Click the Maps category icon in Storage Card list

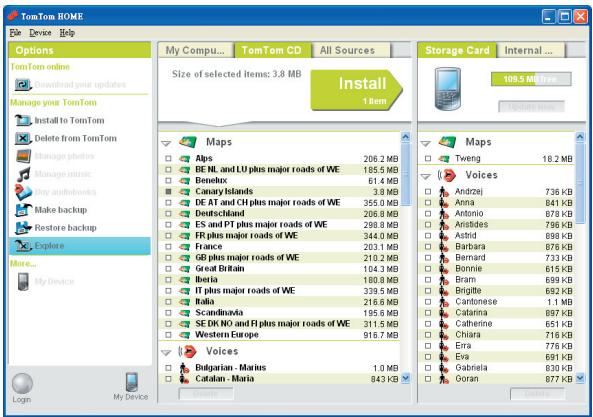pyautogui.click(x=447, y=142)
